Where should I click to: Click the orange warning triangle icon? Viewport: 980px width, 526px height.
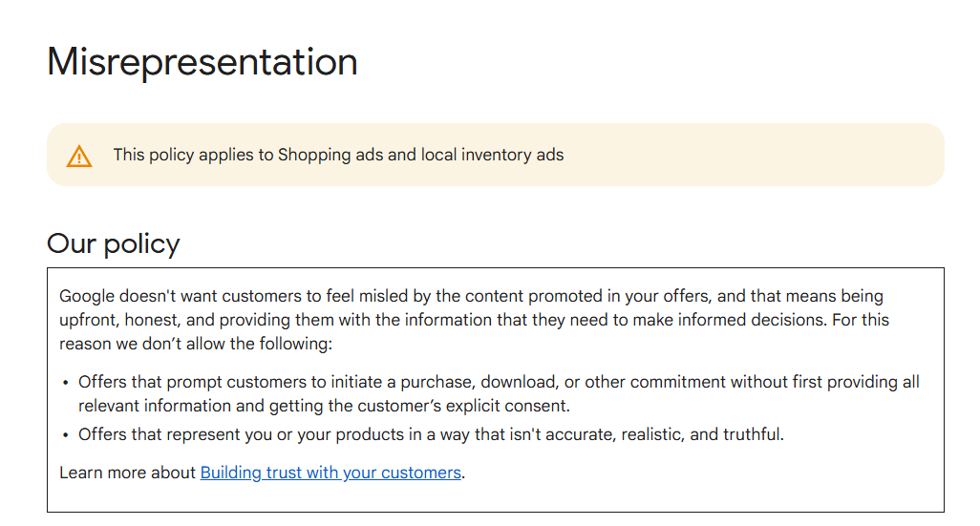[x=79, y=156]
